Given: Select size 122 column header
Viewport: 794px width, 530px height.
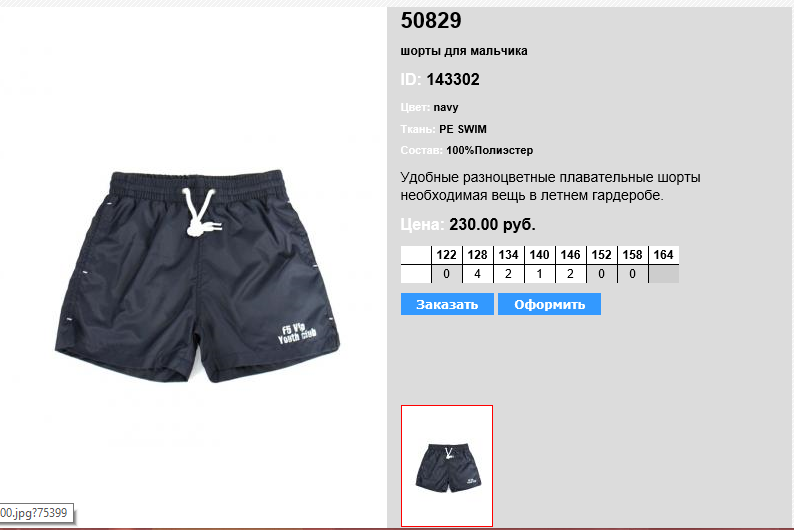Looking at the screenshot, I should (x=447, y=255).
